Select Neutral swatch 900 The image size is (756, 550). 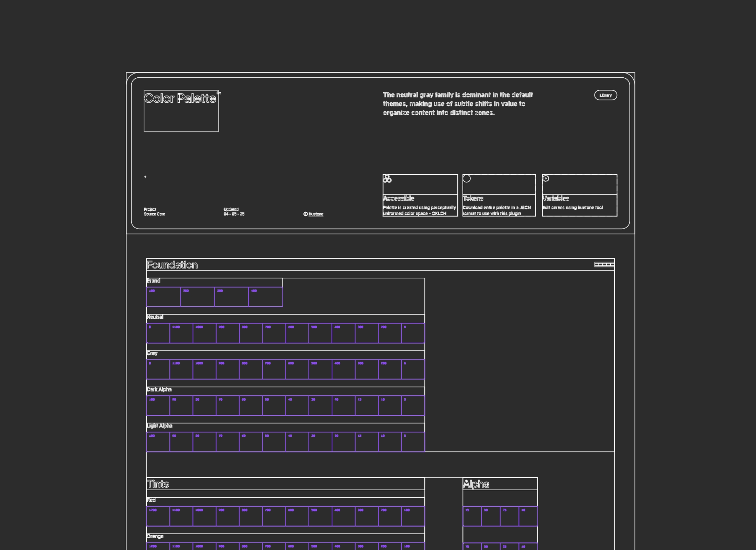point(228,333)
